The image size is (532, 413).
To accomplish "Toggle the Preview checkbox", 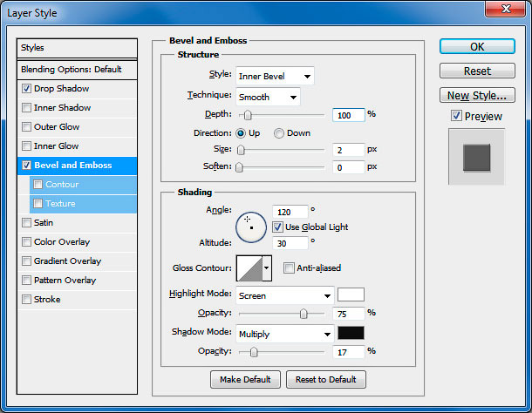I will click(x=456, y=116).
